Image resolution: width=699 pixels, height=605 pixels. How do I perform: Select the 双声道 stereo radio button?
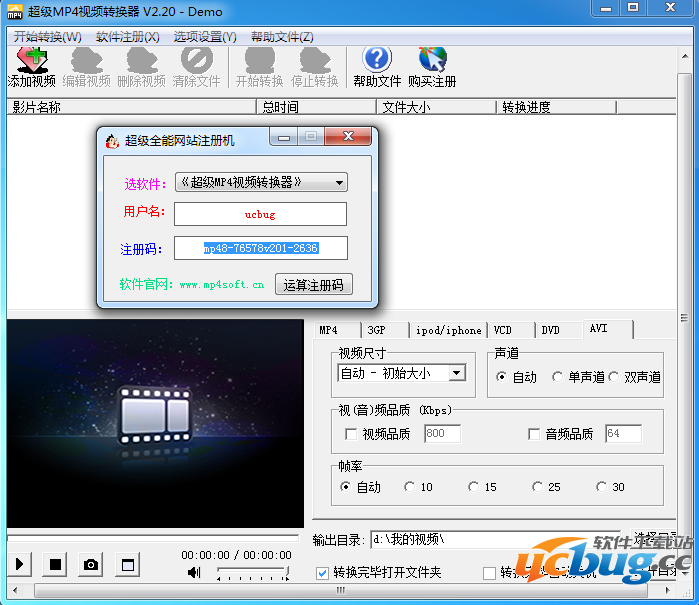[613, 377]
